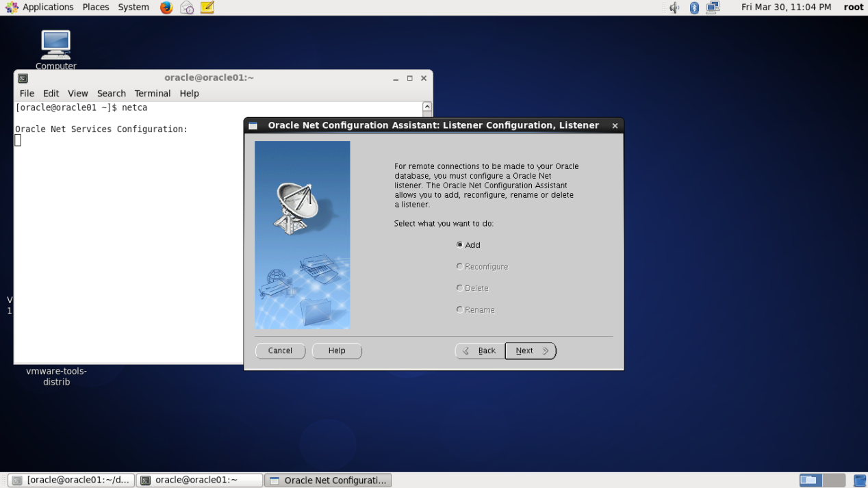Switch to oracle@oracle01:~/d... taskbar window
868x488 pixels.
tap(71, 480)
